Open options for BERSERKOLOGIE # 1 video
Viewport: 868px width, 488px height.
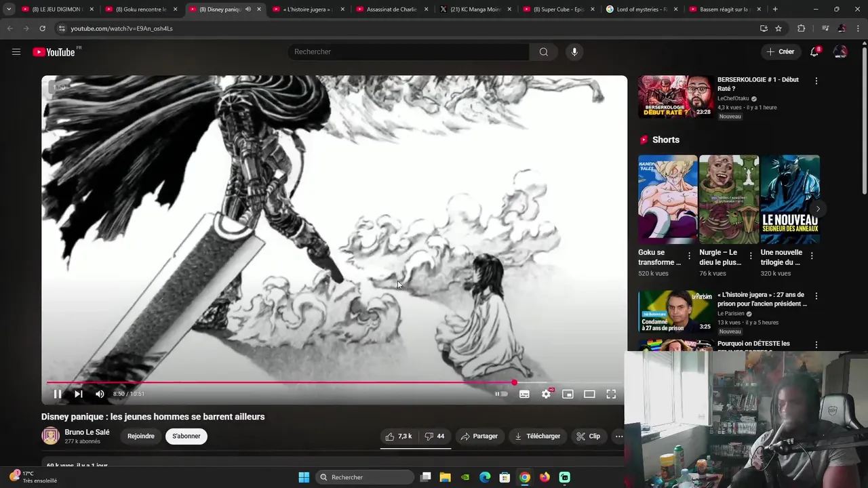[x=816, y=81]
